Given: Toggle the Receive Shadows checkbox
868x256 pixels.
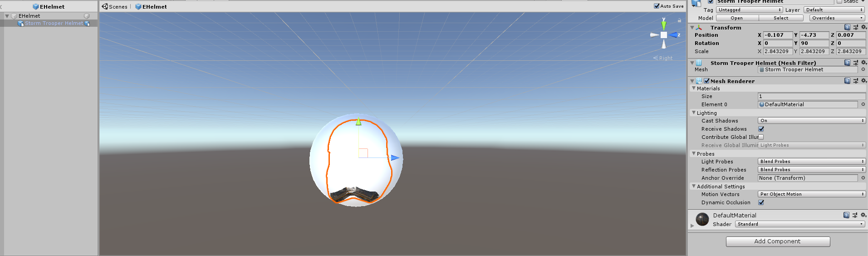Looking at the screenshot, I should point(761,129).
